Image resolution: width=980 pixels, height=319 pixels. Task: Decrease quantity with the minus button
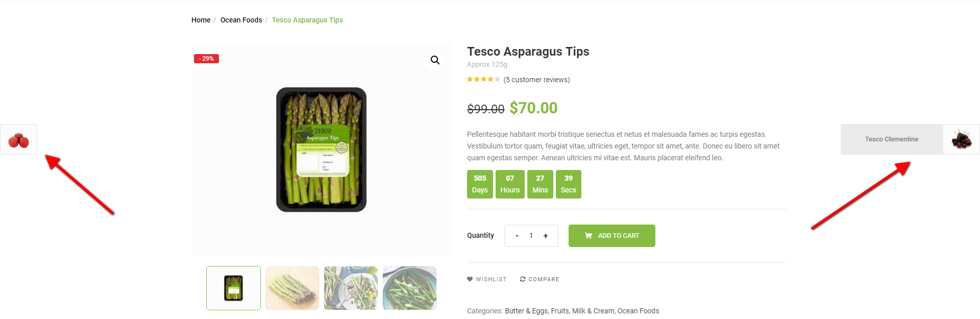pyautogui.click(x=517, y=236)
